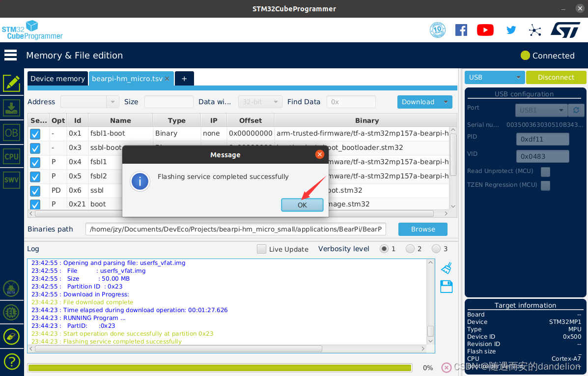Toggle checkbox for fsbl1-boot row
The image size is (588, 376).
pyautogui.click(x=35, y=134)
